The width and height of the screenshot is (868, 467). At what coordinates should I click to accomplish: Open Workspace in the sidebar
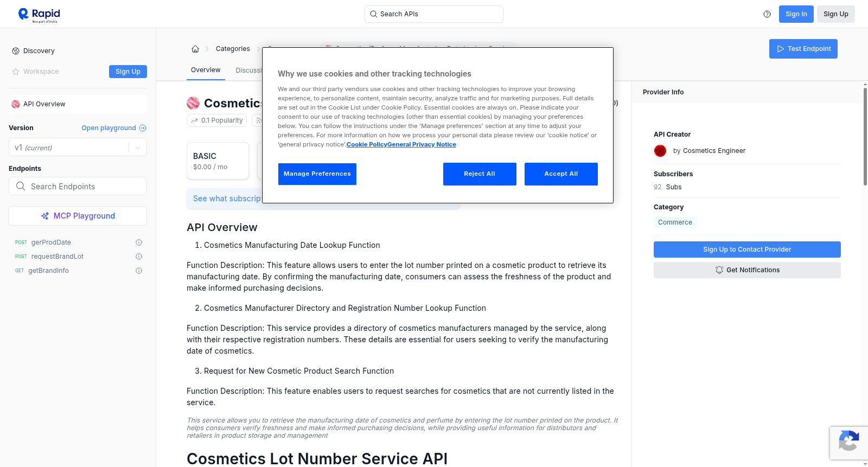tap(41, 72)
